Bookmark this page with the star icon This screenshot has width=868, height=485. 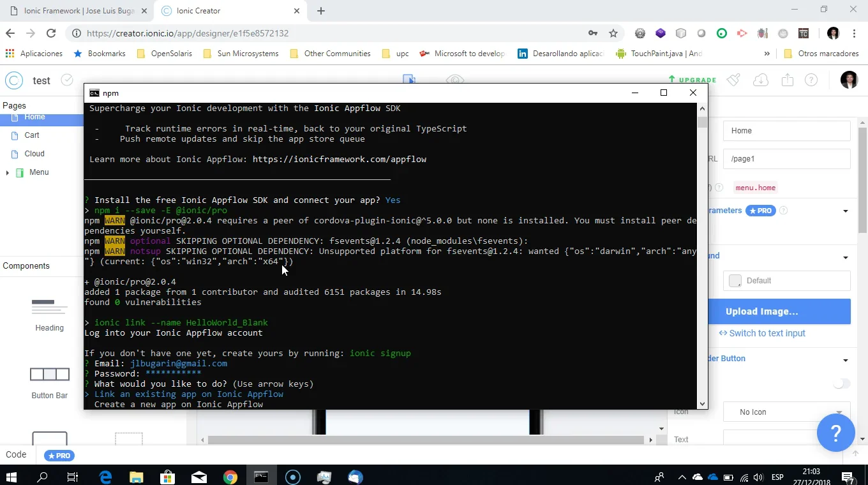pos(613,33)
